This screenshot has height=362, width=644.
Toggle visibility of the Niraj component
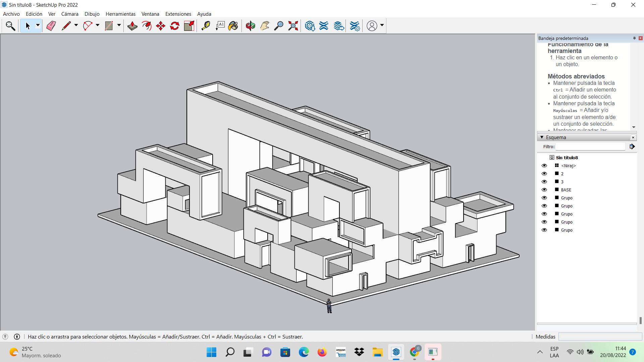tap(544, 166)
